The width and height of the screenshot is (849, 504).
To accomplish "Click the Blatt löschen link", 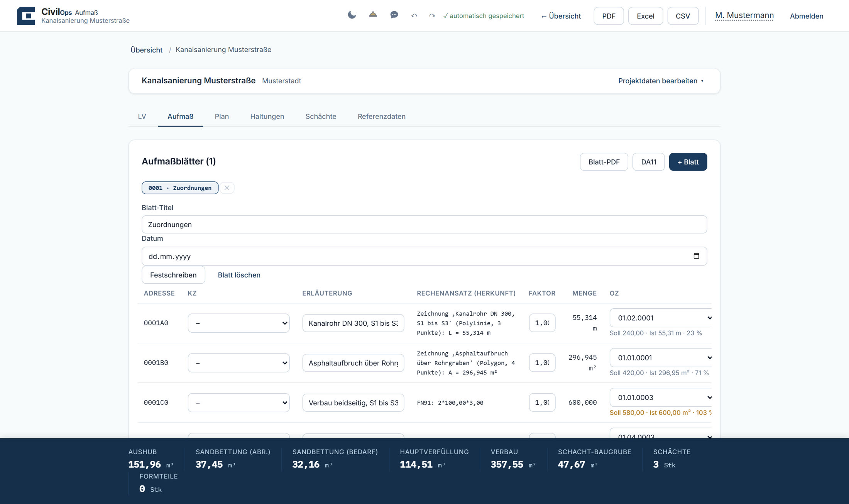I will coord(239,275).
